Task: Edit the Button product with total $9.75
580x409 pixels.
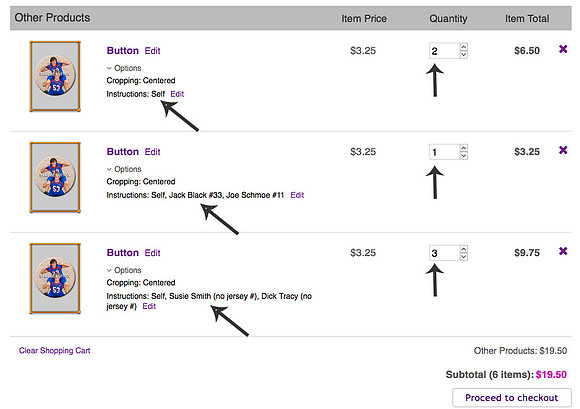Action: (152, 253)
